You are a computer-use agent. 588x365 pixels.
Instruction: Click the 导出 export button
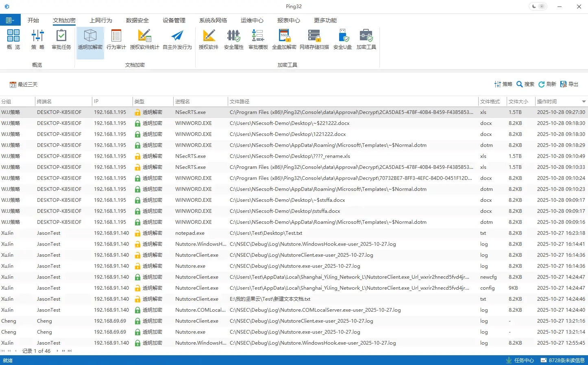click(569, 84)
